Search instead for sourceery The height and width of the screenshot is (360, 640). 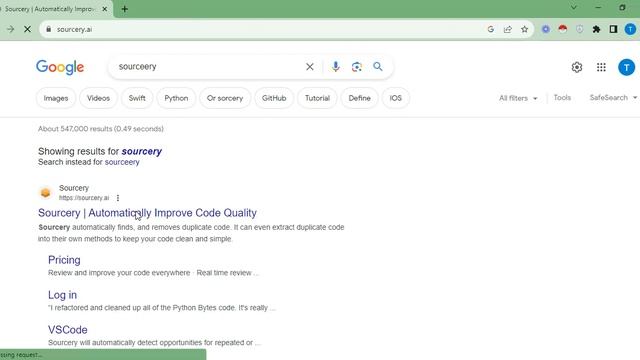tap(122, 162)
